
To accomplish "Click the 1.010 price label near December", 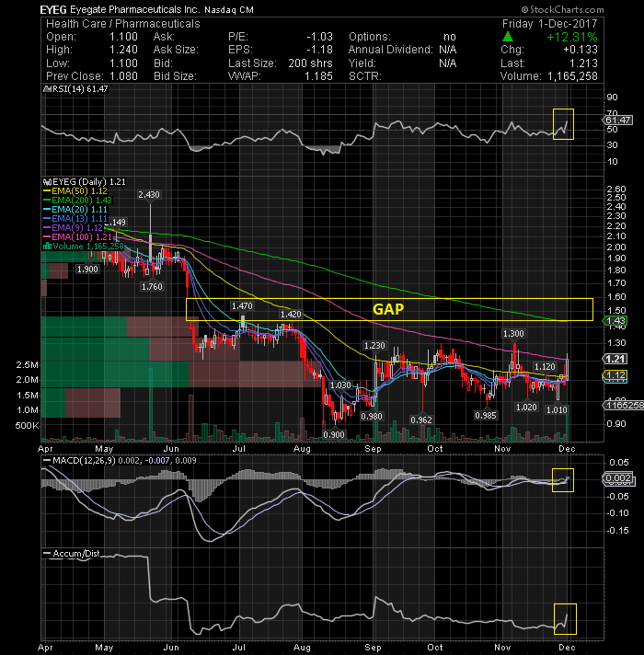I will 557,409.
